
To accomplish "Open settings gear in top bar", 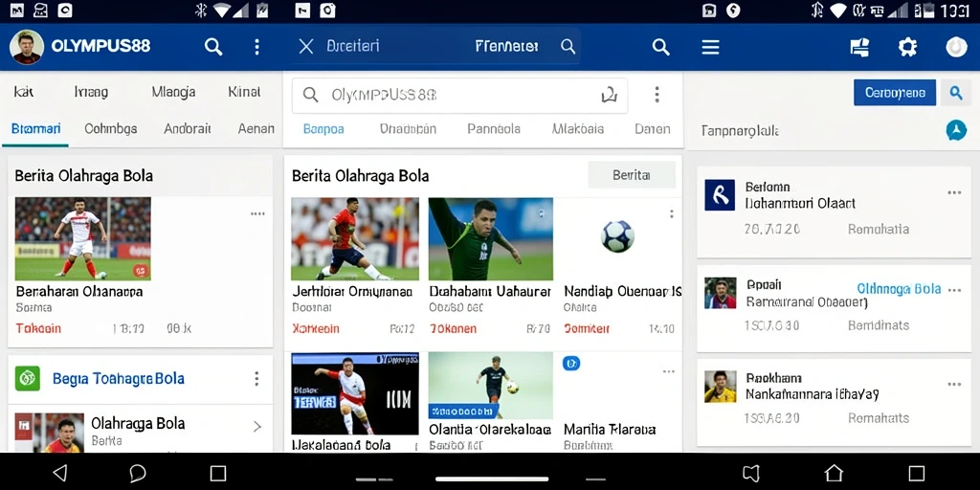I will tap(907, 47).
